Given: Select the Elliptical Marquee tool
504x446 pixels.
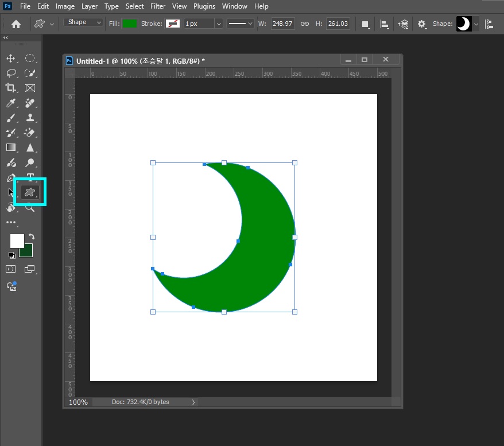Looking at the screenshot, I should (30, 58).
